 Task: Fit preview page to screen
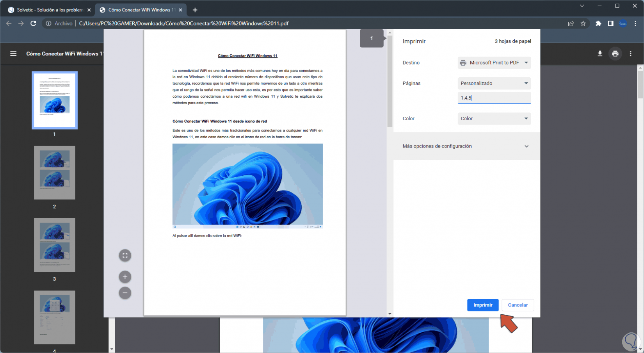(x=125, y=255)
